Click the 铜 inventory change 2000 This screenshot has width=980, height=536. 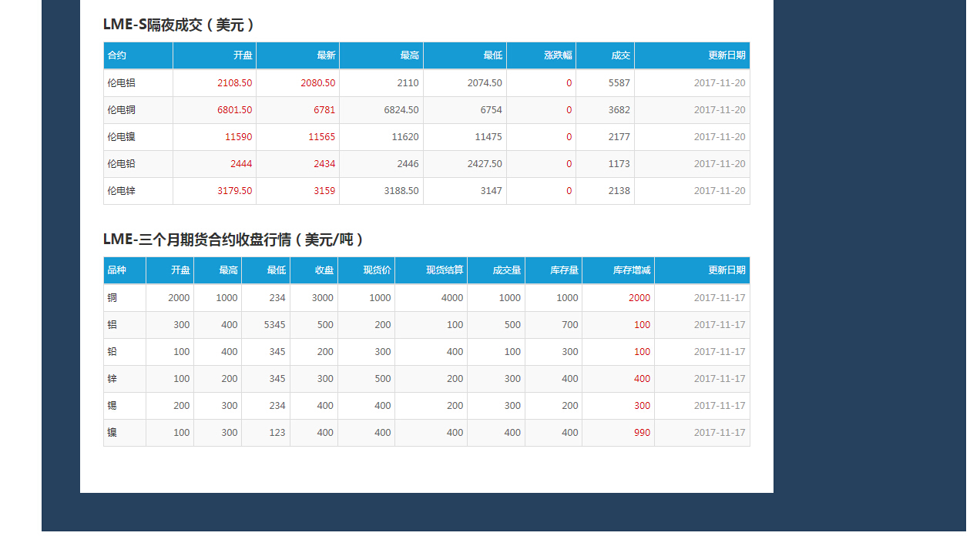639,297
